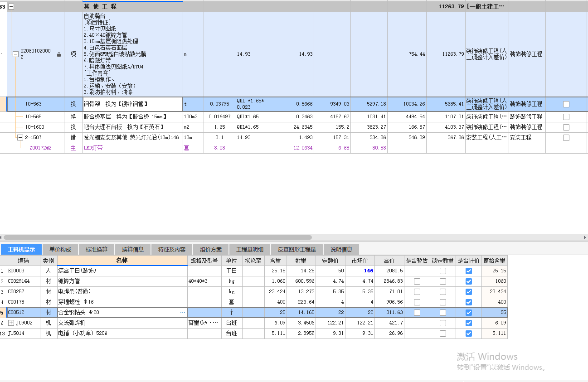Select the 电焊条(普通) name cell
This screenshot has width=588, height=382.
(x=122, y=292)
